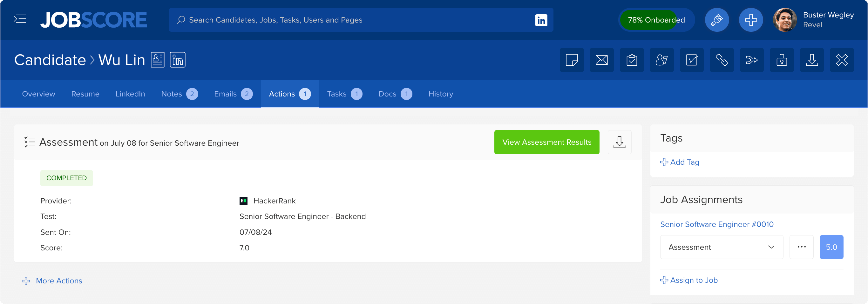
Task: Open Wu Lin's LinkedIn profile icon
Action: coord(178,60)
